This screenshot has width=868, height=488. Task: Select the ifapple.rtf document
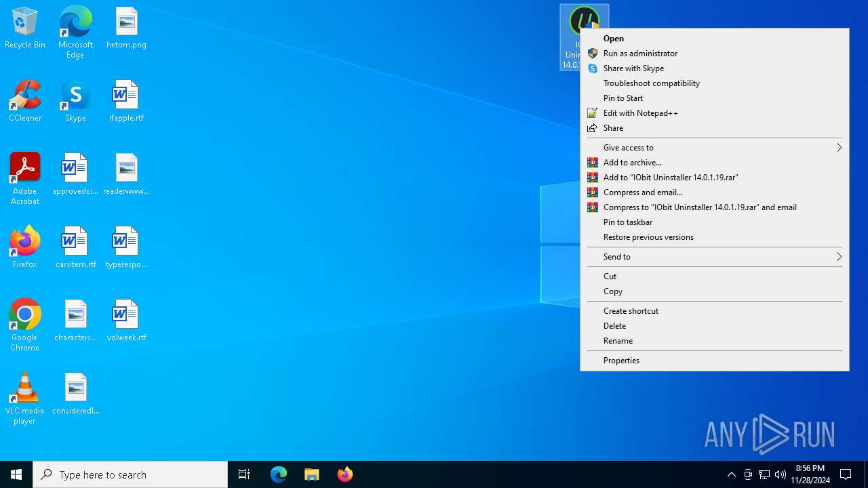(126, 102)
